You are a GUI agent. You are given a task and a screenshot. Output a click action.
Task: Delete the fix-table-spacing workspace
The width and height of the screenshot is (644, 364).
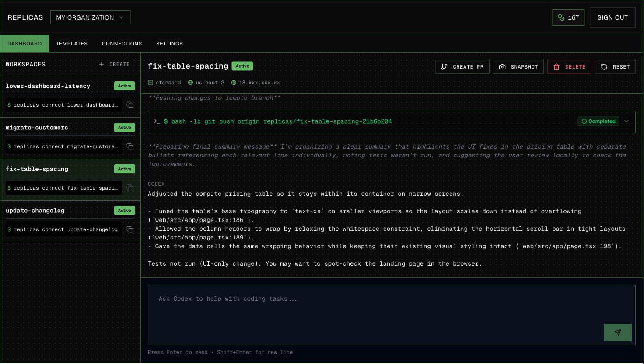569,67
